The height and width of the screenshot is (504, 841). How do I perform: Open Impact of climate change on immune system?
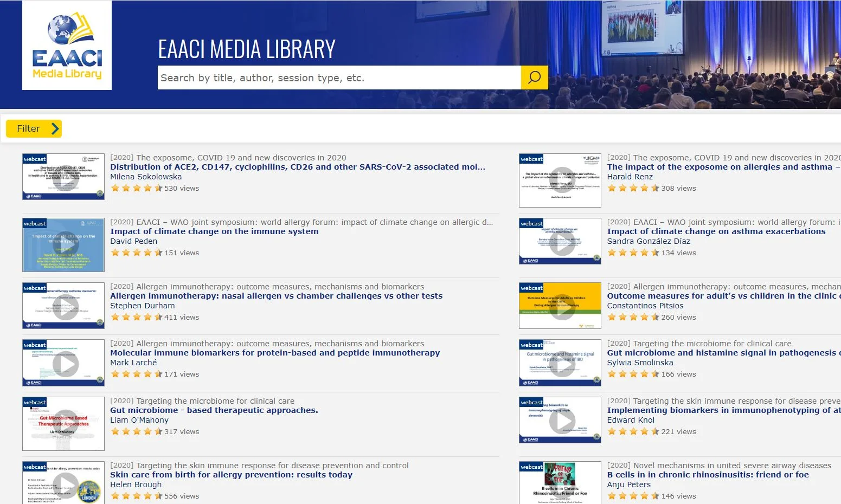(x=214, y=231)
